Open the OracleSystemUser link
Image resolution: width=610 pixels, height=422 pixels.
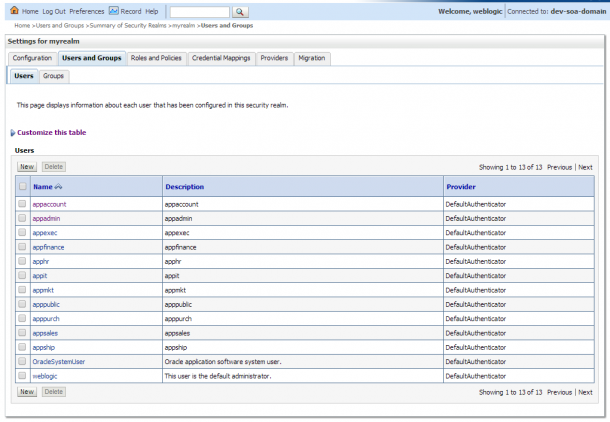click(59, 362)
